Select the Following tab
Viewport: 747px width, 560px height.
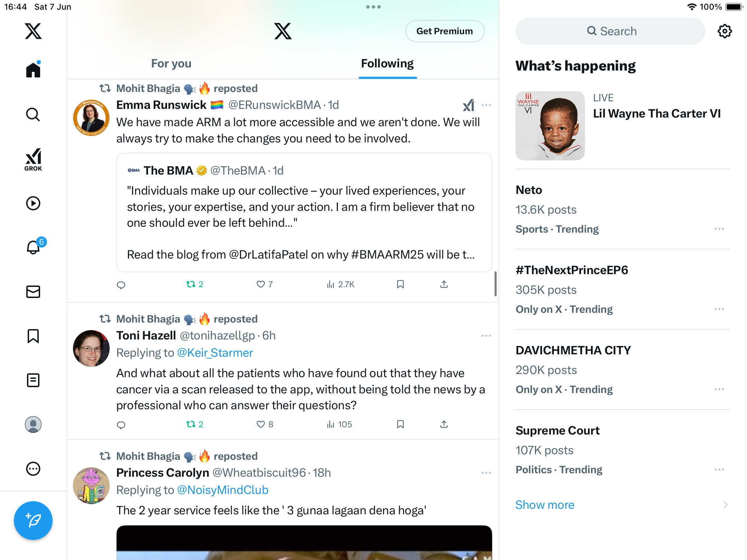pos(387,63)
